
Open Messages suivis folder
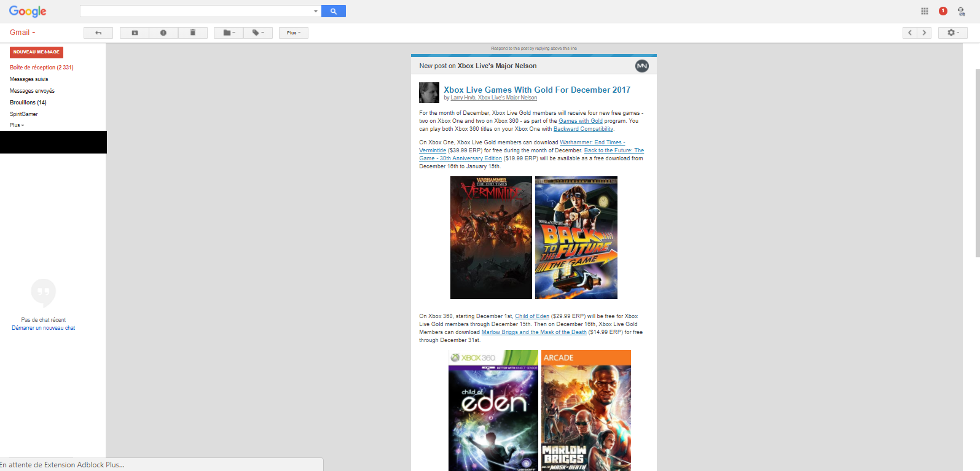(29, 79)
